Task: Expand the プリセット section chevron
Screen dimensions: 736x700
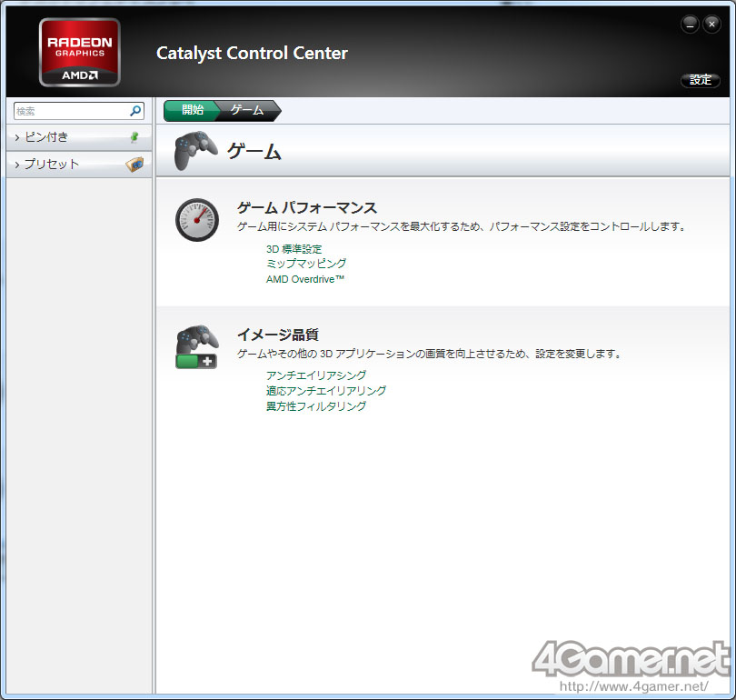Action: point(17,165)
